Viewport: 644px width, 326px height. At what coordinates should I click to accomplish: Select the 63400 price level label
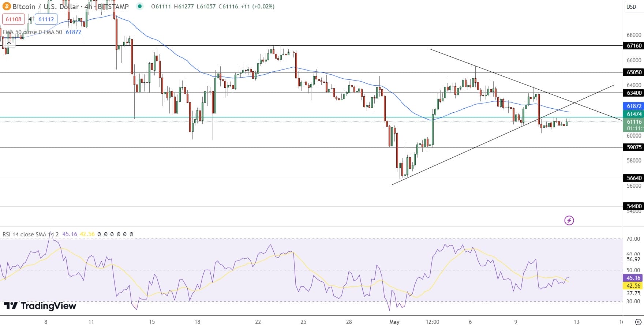point(634,93)
